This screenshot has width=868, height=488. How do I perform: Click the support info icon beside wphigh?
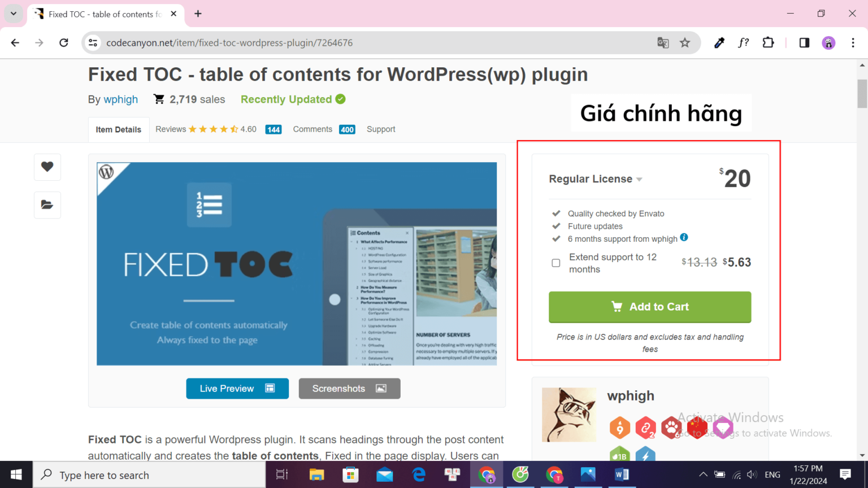tap(684, 237)
